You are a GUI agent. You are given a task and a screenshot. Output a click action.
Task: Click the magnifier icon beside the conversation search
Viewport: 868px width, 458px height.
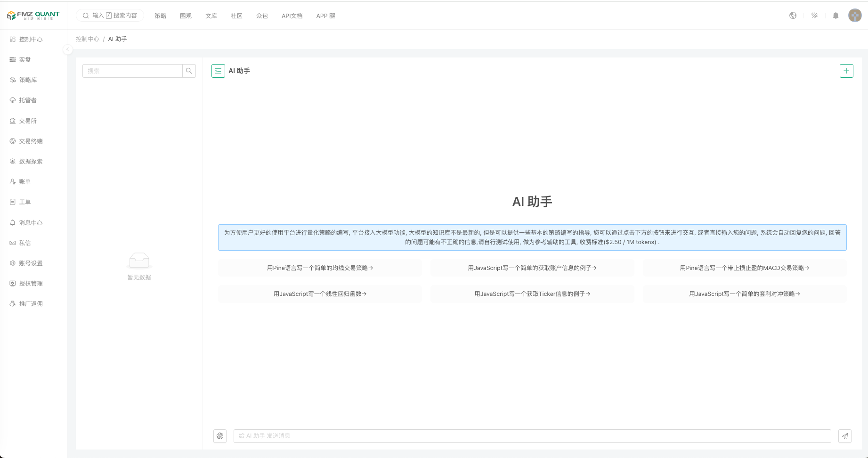pyautogui.click(x=189, y=71)
